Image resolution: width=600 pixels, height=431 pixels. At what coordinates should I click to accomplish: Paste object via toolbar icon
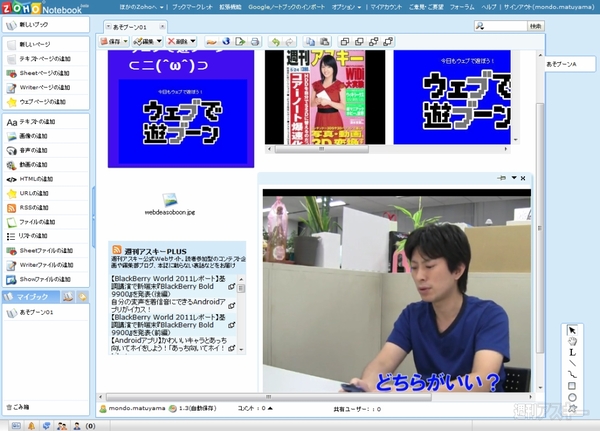[x=324, y=41]
